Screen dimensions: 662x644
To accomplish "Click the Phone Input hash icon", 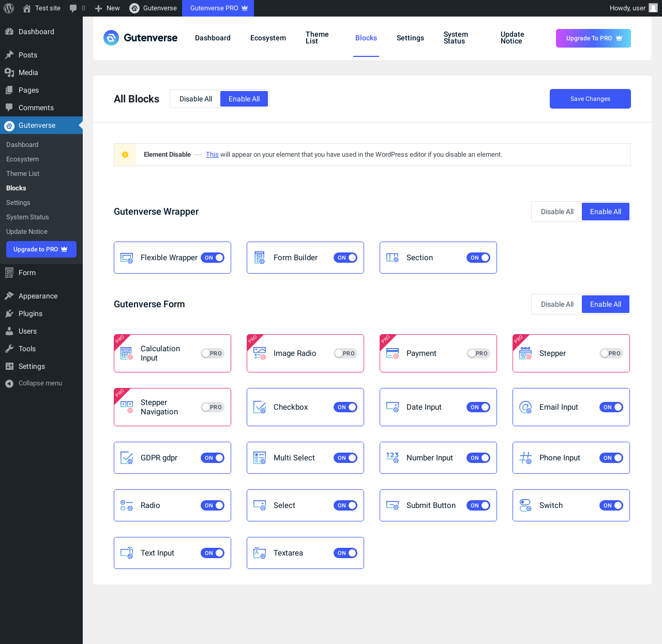I will click(525, 458).
